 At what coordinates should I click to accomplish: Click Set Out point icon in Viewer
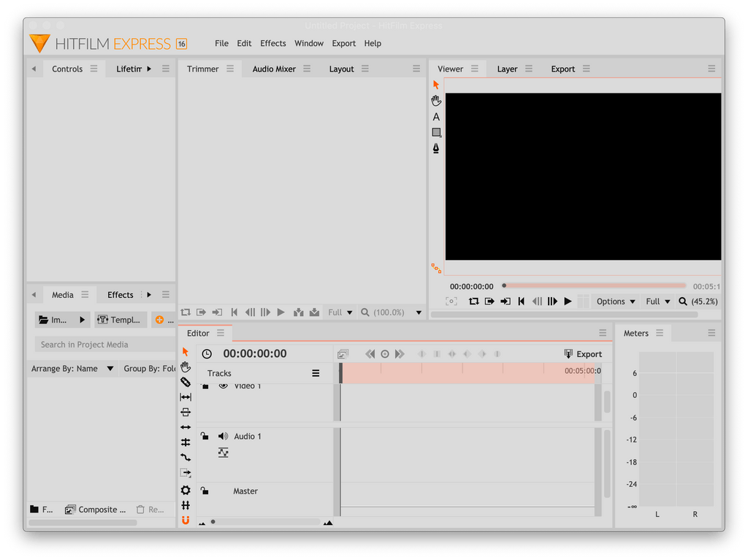click(505, 302)
